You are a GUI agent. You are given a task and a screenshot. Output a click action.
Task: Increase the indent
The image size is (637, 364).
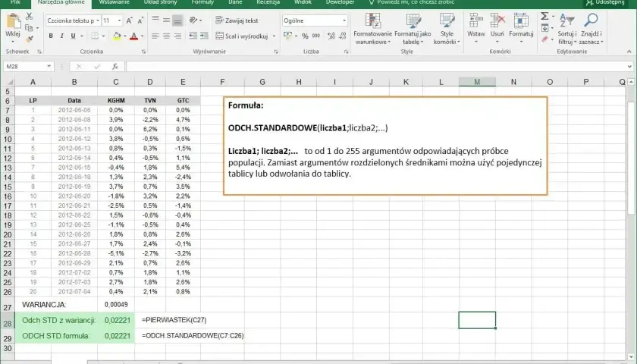(204, 36)
